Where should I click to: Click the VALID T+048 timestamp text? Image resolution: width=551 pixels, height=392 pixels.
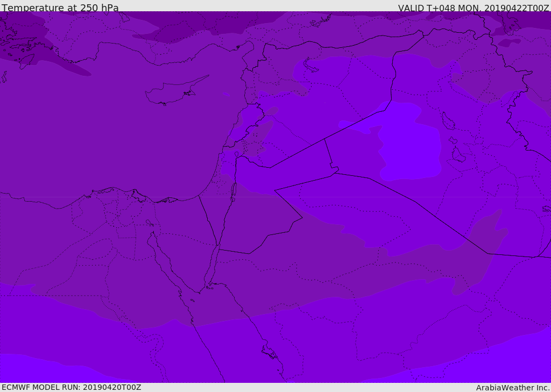[x=474, y=8]
